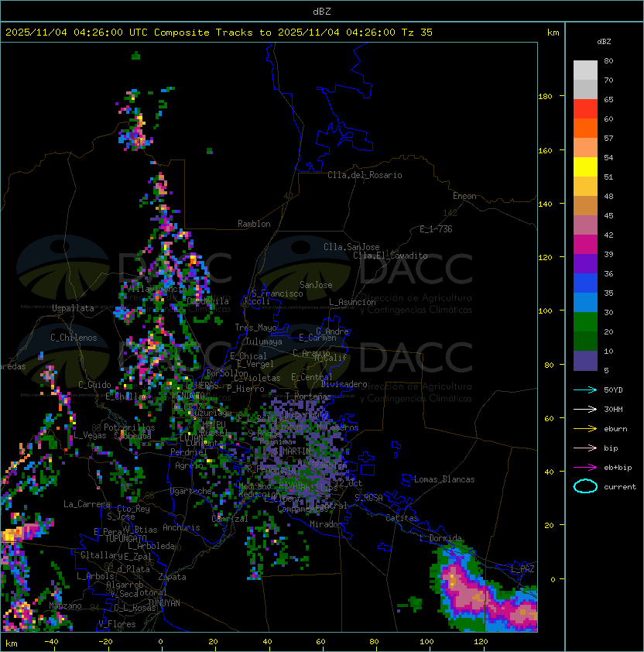Click the Tres_Mayo map label
Screen dimensions: 644x652
255,328
